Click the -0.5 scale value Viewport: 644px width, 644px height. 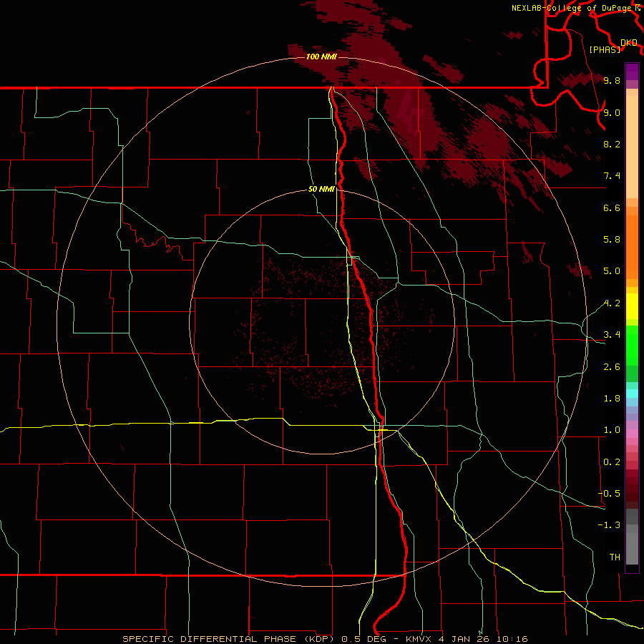pyautogui.click(x=609, y=494)
